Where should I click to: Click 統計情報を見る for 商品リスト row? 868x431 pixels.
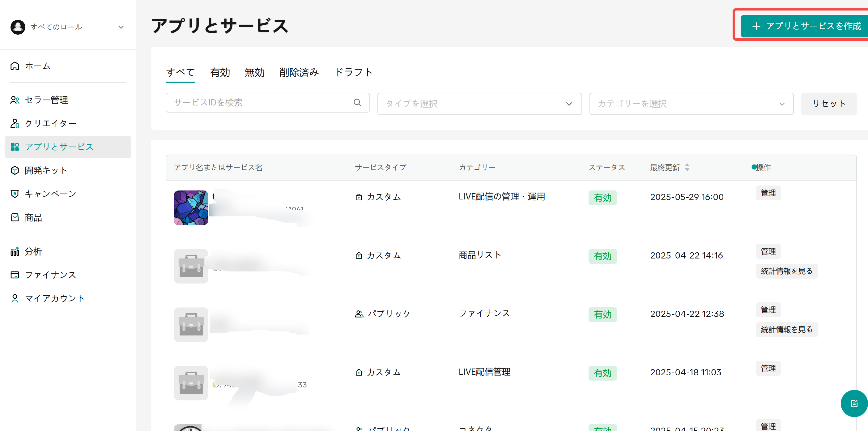click(786, 271)
